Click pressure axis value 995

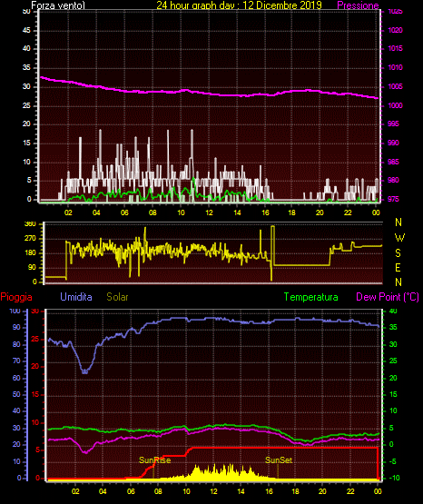pos(393,124)
